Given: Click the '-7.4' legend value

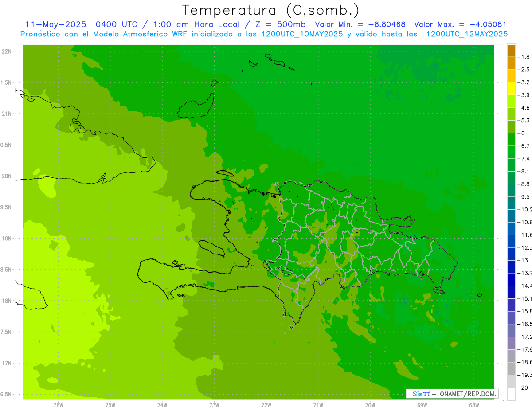Looking at the screenshot, I should [x=524, y=158].
